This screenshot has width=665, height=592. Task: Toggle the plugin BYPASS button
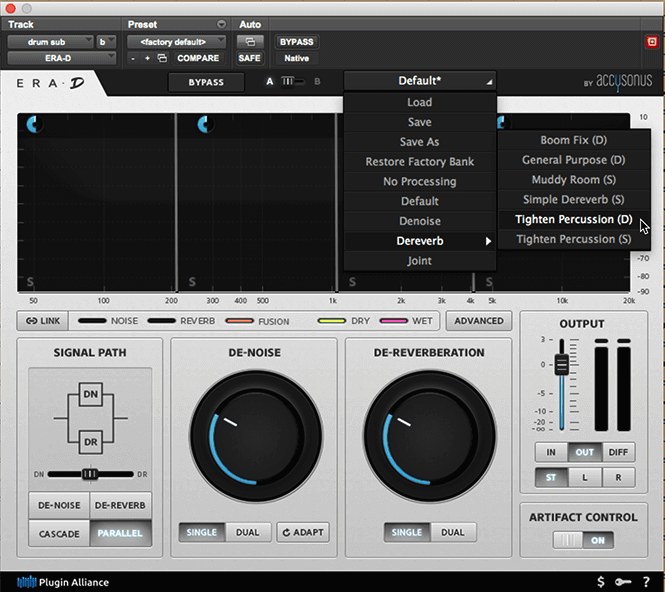[x=206, y=82]
